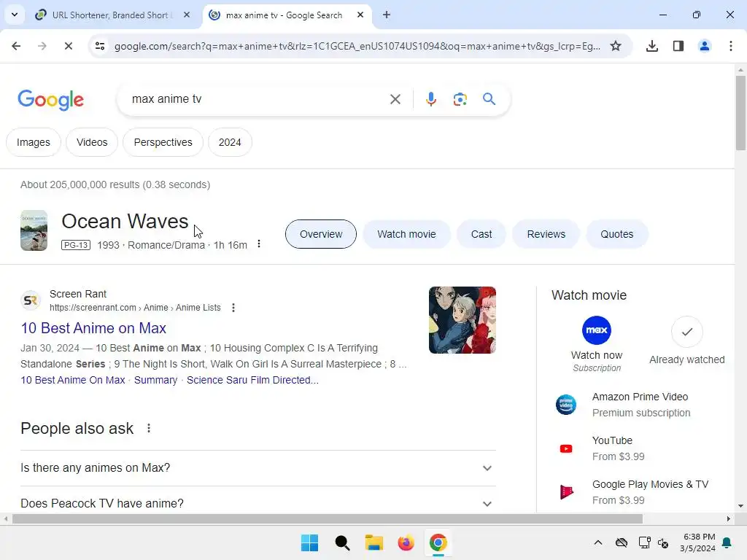Close the max anime tv search tab
Image resolution: width=747 pixels, height=560 pixels.
tap(360, 15)
